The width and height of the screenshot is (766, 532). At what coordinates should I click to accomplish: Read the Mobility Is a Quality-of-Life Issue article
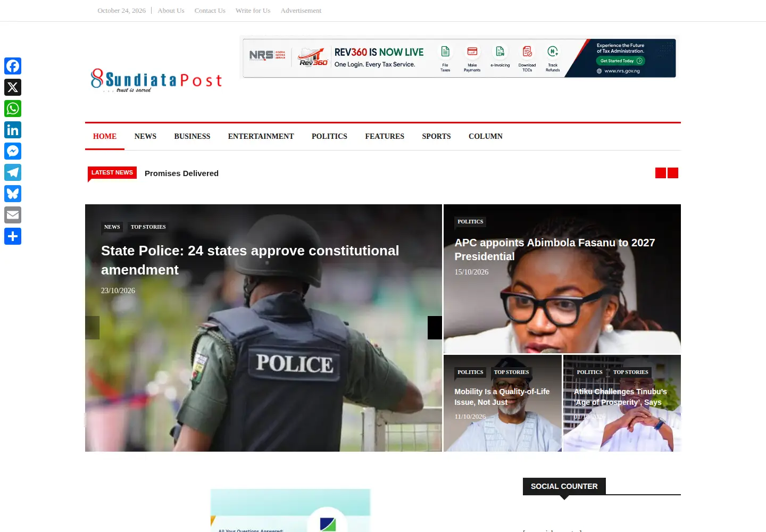click(502, 397)
